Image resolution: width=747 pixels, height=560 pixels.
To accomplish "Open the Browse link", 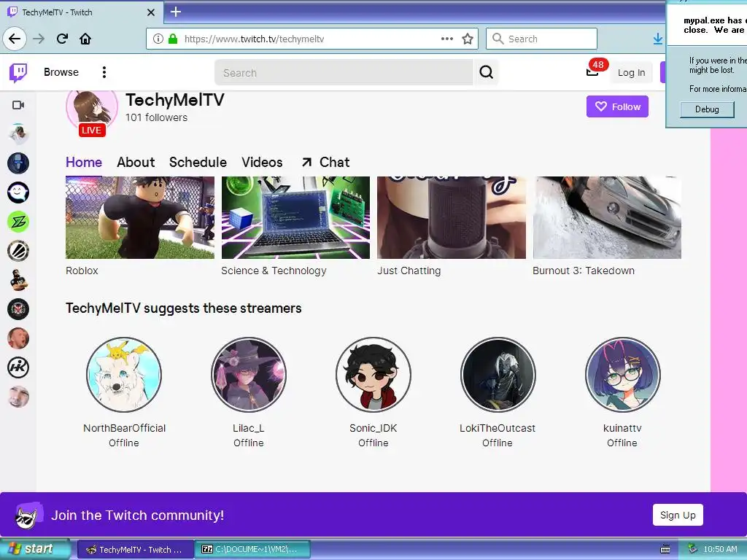I will point(61,72).
